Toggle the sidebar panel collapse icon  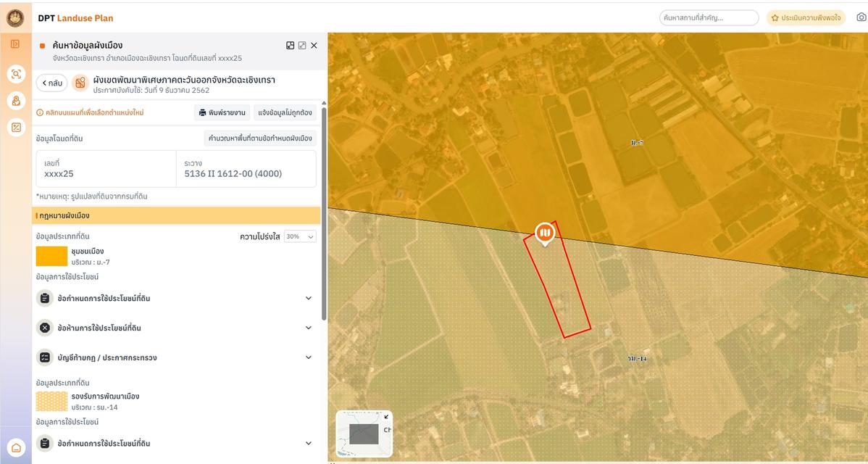point(15,44)
